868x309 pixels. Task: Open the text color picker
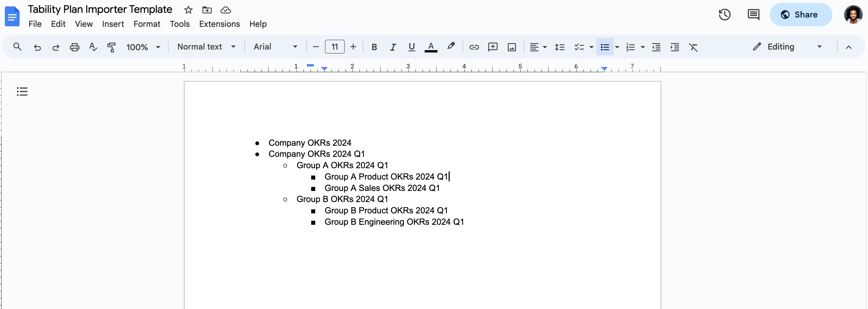point(430,47)
